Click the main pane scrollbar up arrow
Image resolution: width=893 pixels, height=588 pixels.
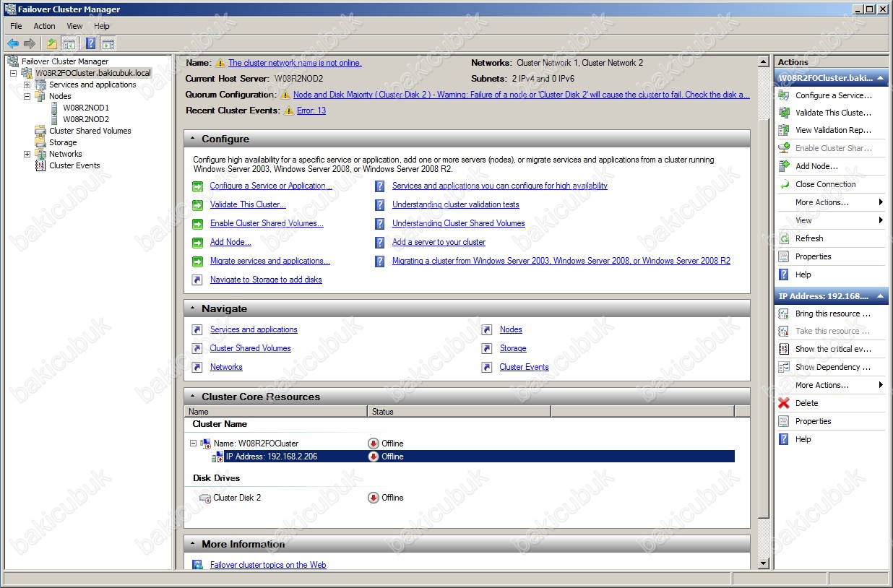coord(764,62)
